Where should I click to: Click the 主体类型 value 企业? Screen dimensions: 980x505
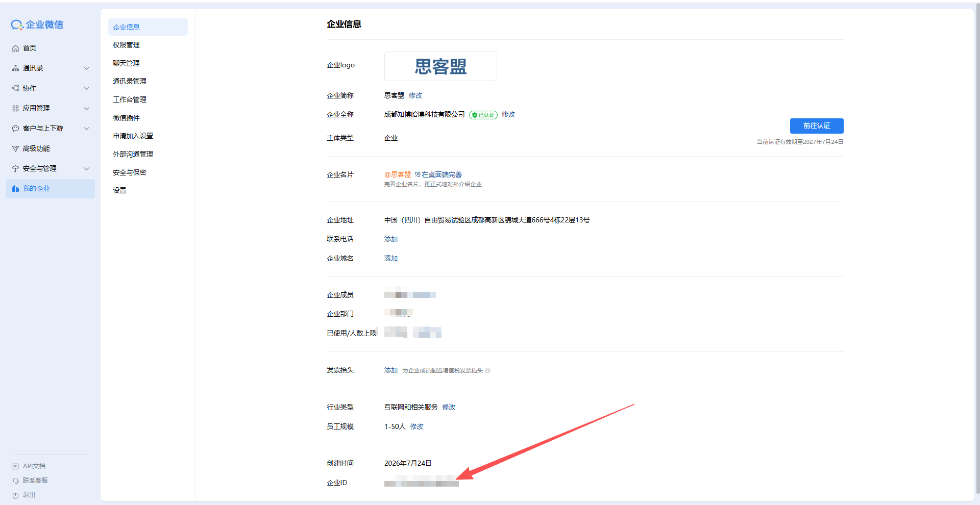391,138
